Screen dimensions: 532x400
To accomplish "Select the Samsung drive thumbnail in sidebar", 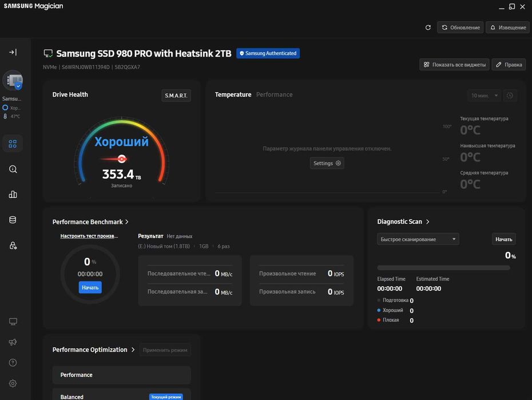I will [x=13, y=81].
